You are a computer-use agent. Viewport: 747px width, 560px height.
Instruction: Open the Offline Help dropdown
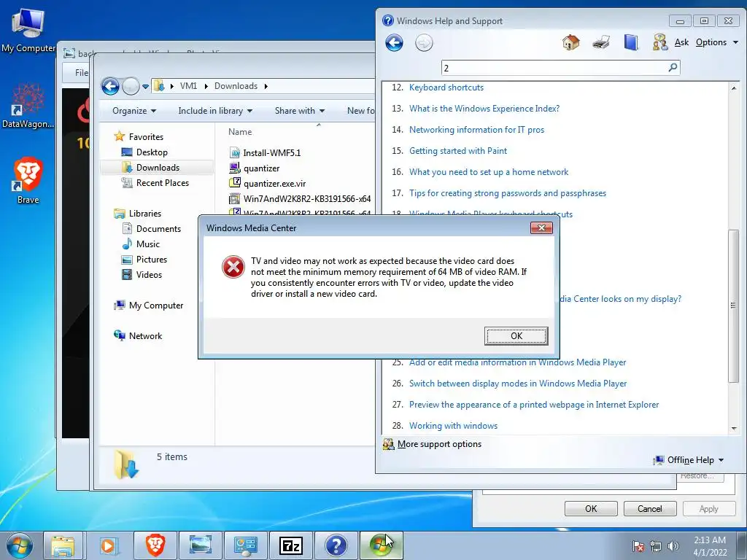point(689,460)
